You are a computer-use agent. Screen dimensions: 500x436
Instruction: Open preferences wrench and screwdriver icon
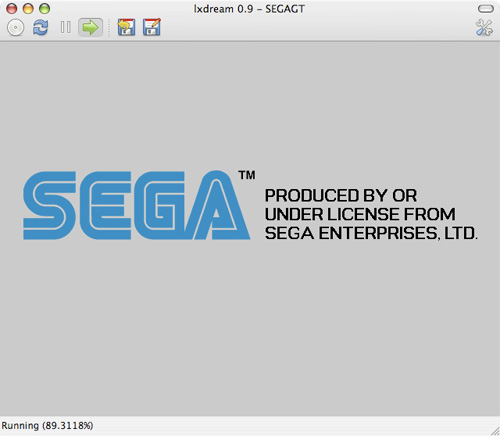click(484, 27)
